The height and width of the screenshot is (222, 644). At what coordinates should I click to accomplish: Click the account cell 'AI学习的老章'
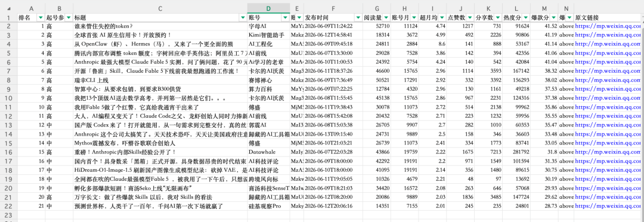click(268, 62)
